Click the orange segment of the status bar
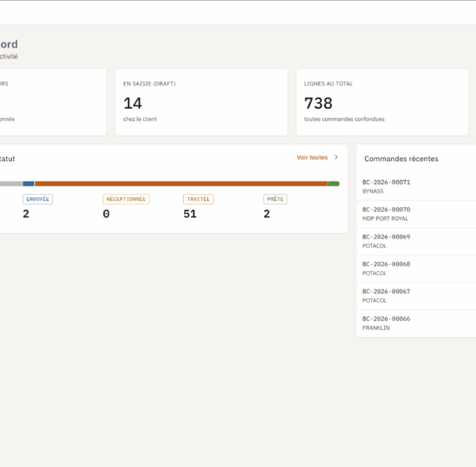Viewport: 476px width, 467px height. point(181,184)
